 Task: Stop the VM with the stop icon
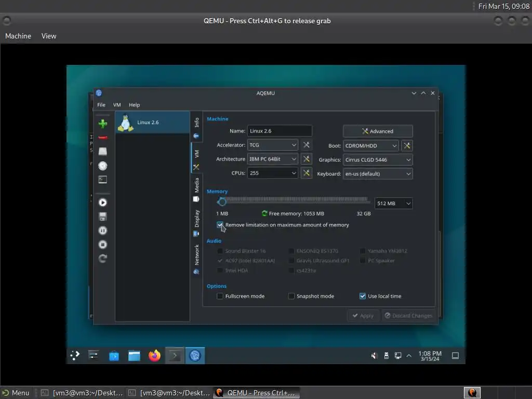point(103,245)
